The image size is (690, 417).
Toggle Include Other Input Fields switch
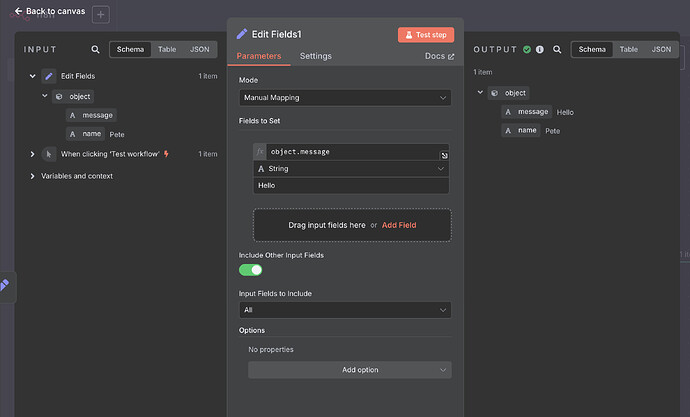click(x=250, y=270)
